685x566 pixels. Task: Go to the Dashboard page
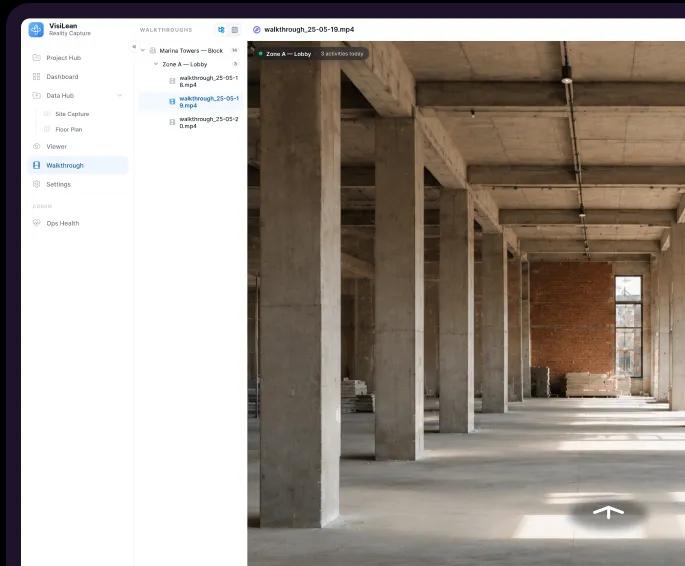tap(77, 76)
